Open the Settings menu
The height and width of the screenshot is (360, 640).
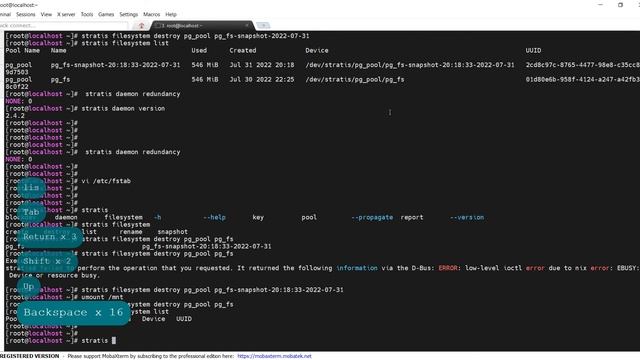[x=129, y=14]
